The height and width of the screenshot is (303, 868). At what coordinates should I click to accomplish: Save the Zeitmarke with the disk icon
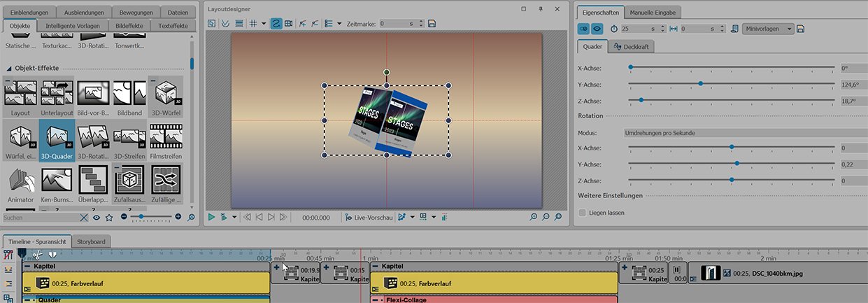[x=432, y=24]
